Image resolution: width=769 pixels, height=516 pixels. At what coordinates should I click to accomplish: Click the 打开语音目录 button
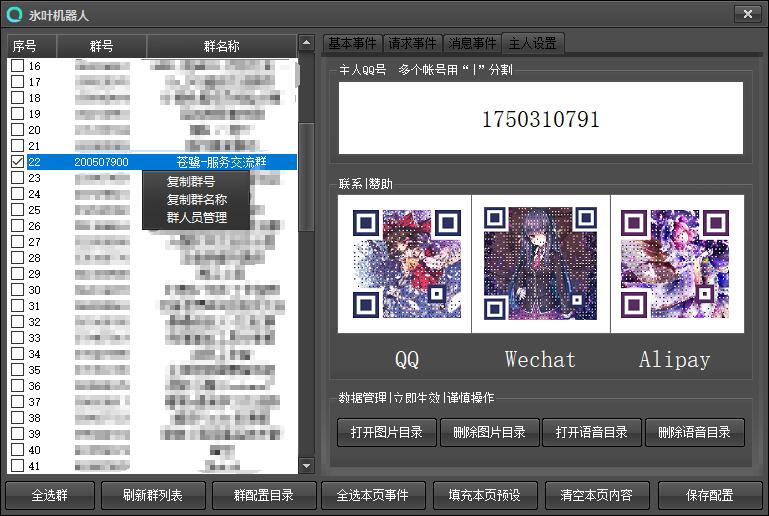click(x=591, y=432)
